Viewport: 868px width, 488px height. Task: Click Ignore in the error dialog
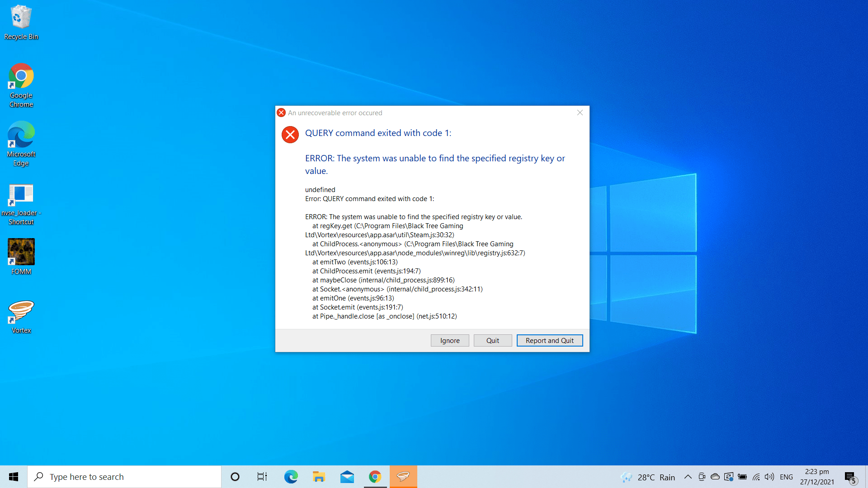click(x=449, y=340)
